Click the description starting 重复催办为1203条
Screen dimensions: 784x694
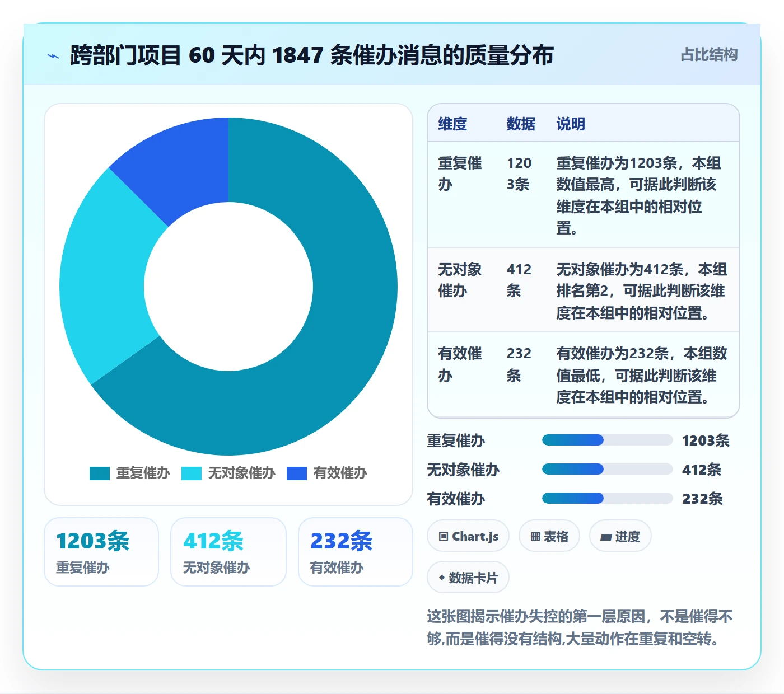point(638,195)
